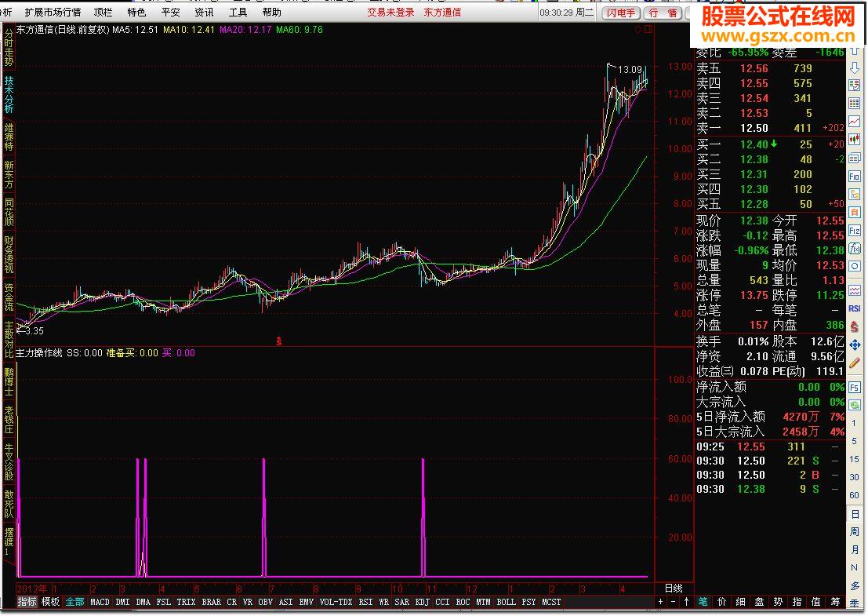Choose the MACD indicator tab
This screenshot has width=868, height=616.
pos(100,602)
